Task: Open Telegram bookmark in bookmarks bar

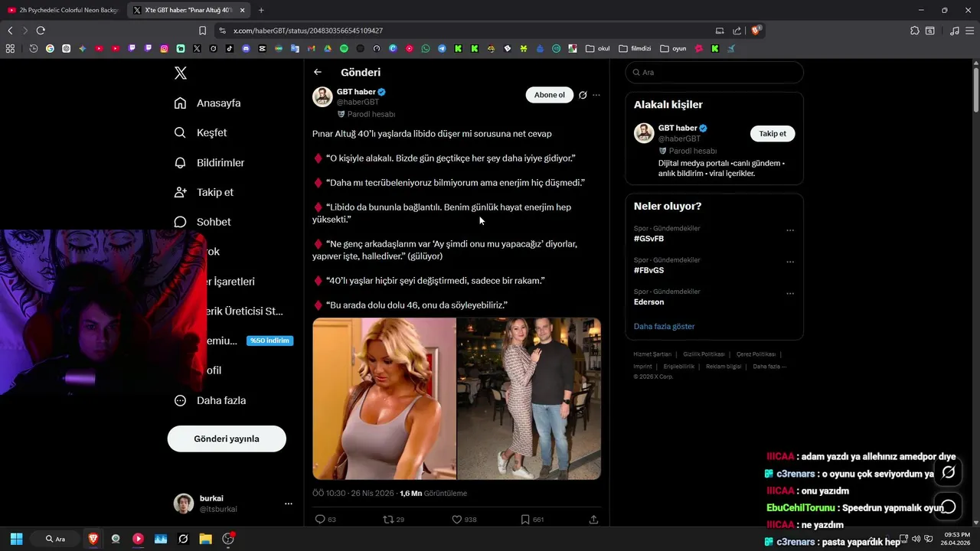Action: point(442,48)
